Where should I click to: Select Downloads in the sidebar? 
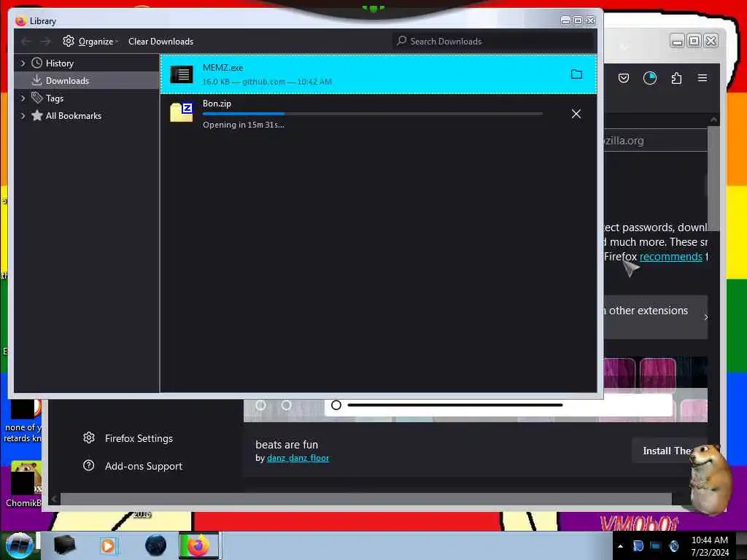67,80
